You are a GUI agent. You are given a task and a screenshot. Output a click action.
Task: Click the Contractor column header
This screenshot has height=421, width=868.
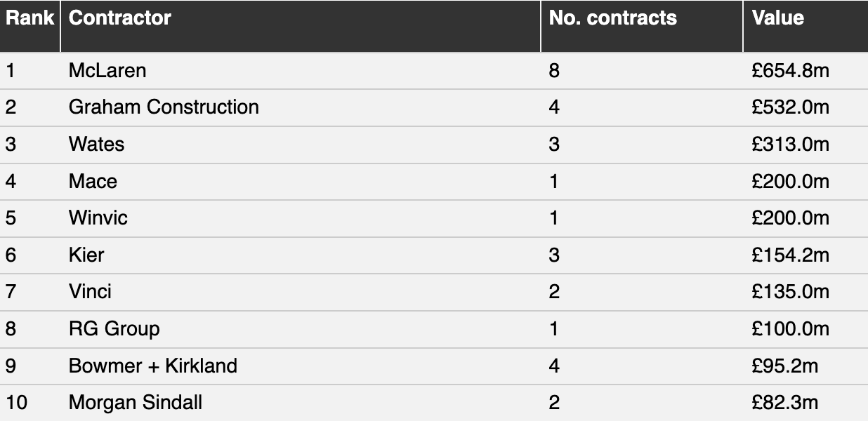[120, 18]
